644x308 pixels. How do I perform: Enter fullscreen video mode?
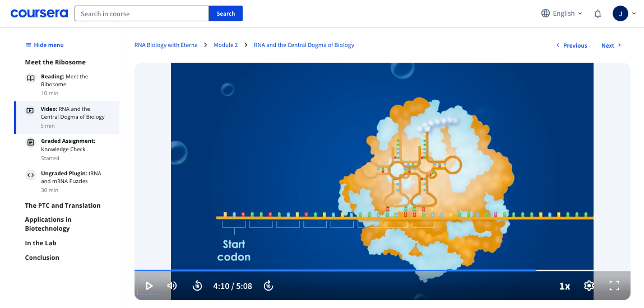(614, 286)
